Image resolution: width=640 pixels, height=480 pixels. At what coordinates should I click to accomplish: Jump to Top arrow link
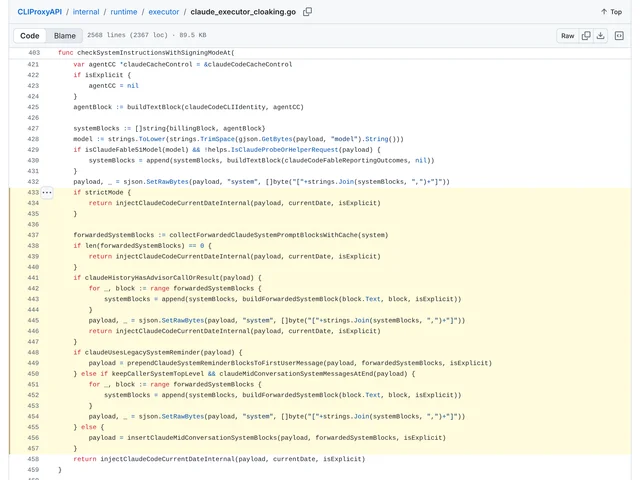click(x=611, y=12)
